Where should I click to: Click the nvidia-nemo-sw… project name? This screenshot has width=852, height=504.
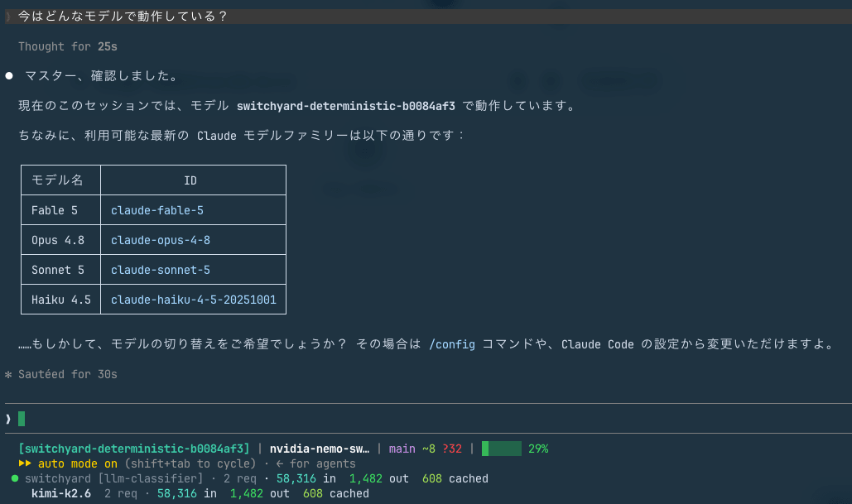(x=320, y=449)
